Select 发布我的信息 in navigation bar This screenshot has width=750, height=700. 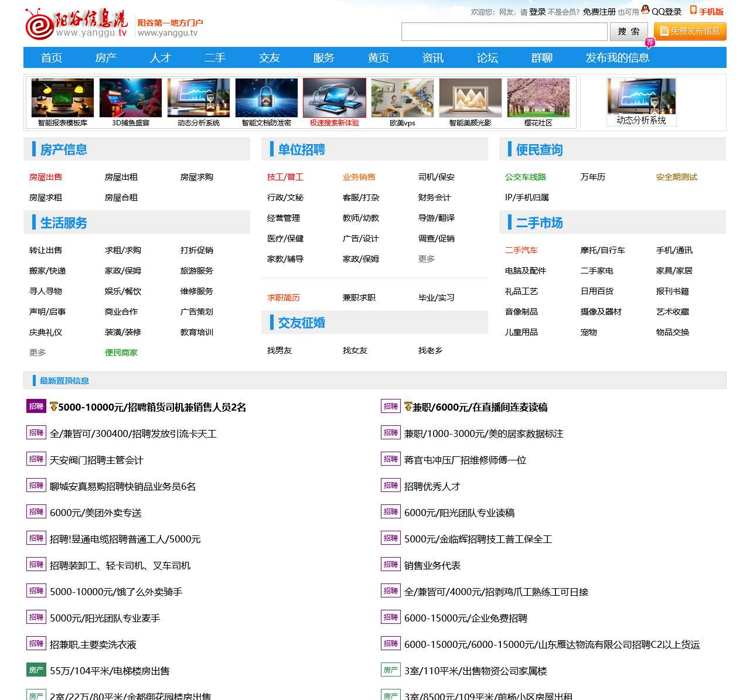coord(617,57)
